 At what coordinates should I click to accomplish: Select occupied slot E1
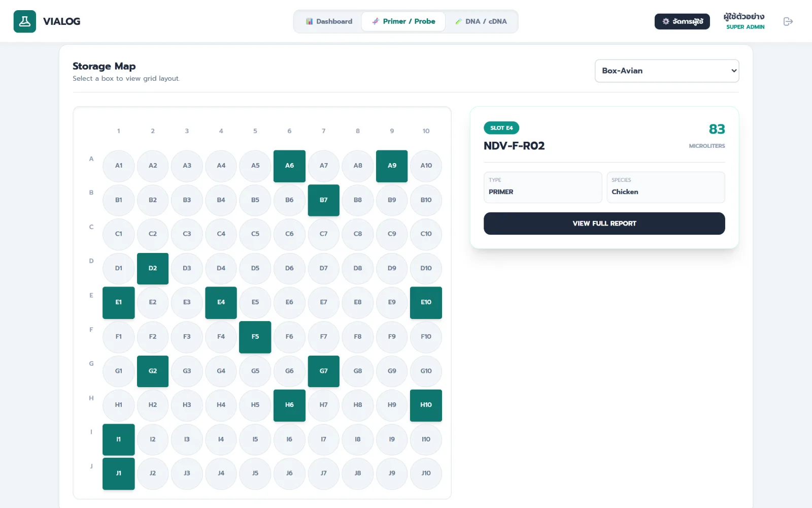point(118,302)
